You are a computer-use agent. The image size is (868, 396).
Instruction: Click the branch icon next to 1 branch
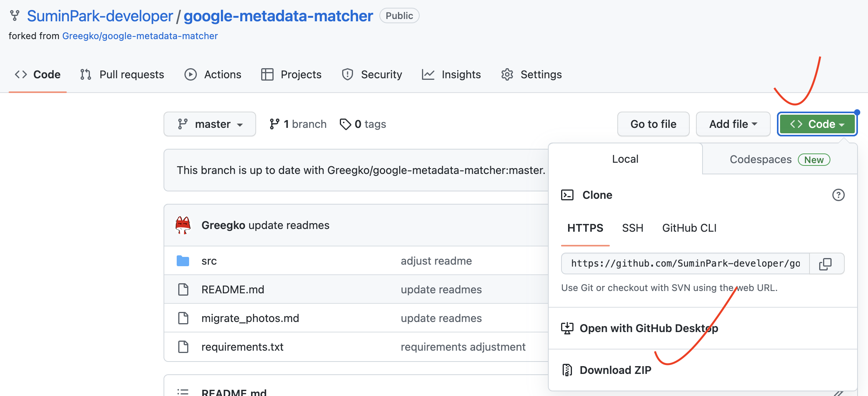coord(274,124)
